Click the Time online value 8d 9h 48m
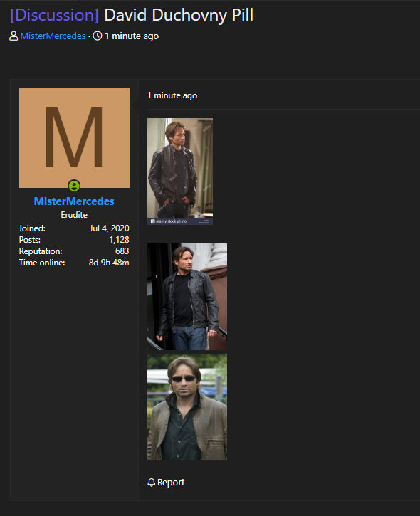Image resolution: width=420 pixels, height=516 pixels. [109, 263]
